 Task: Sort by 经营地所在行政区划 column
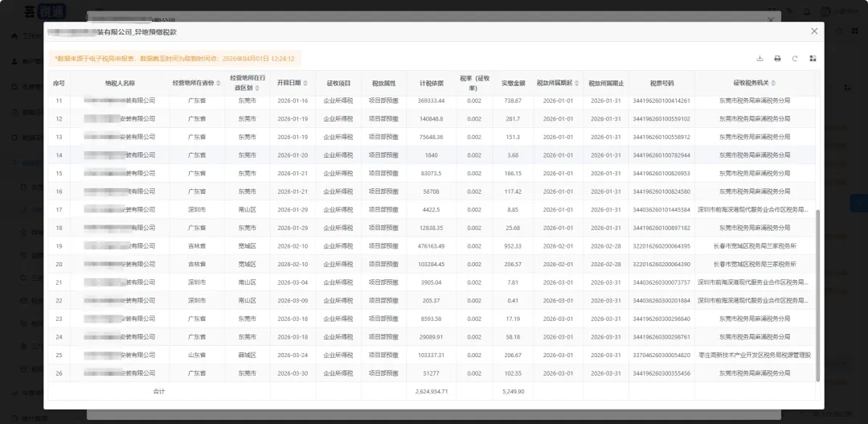point(257,88)
